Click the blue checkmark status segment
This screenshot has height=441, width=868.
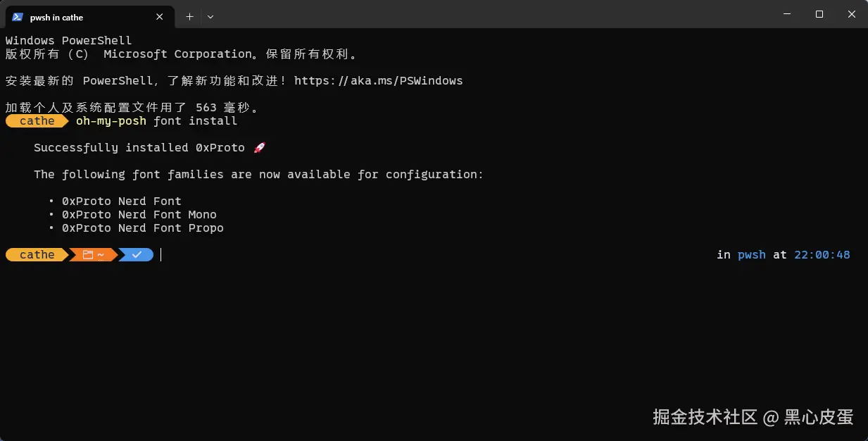(137, 255)
